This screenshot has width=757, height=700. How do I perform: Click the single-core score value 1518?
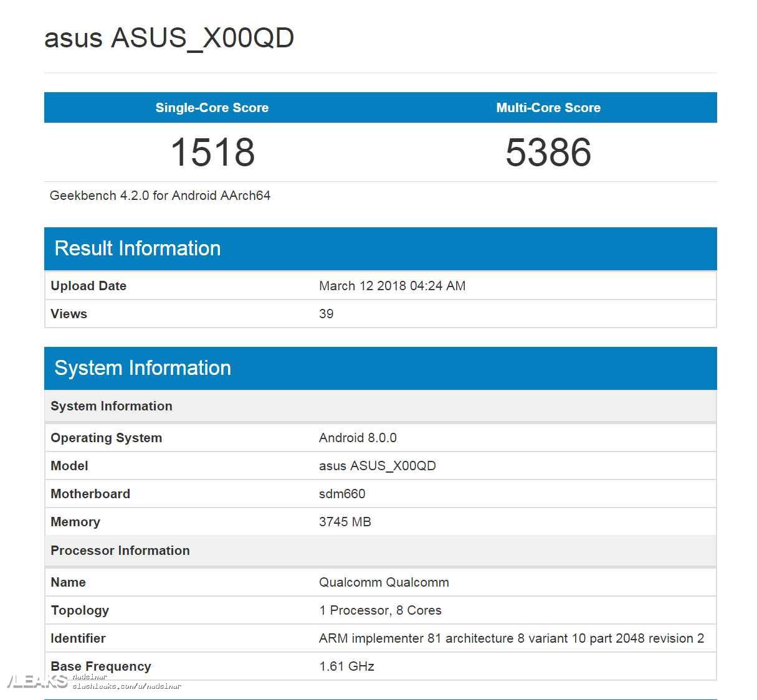coord(212,151)
